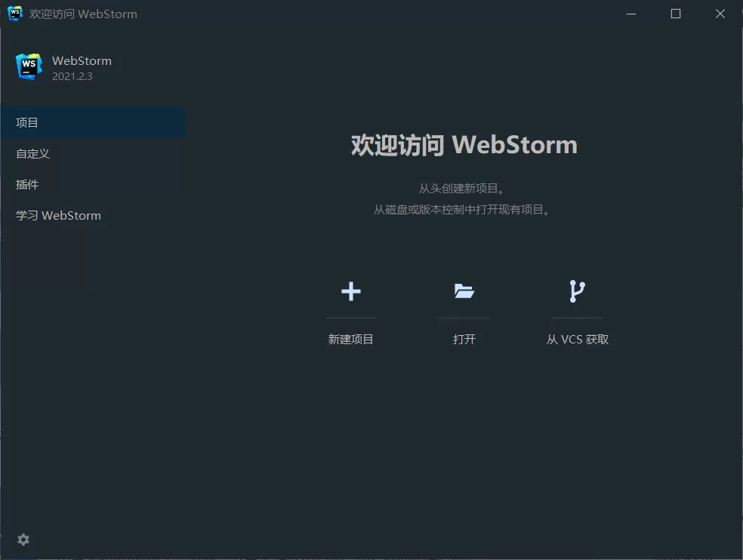Click the WebStorm logo icon

pyautogui.click(x=28, y=66)
